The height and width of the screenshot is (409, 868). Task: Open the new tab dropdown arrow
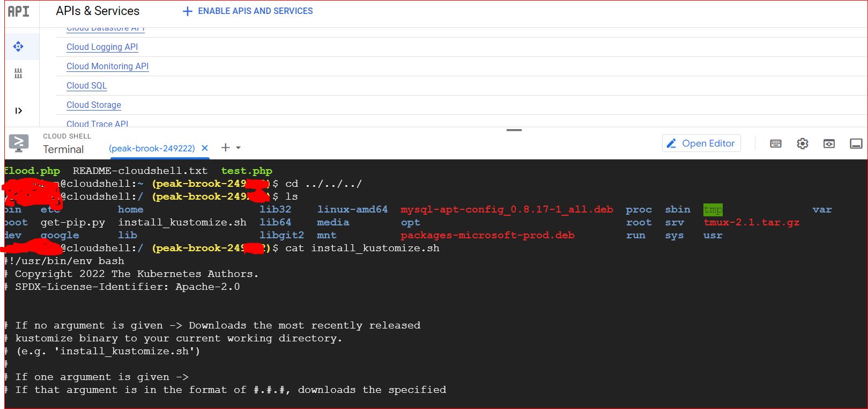point(239,148)
